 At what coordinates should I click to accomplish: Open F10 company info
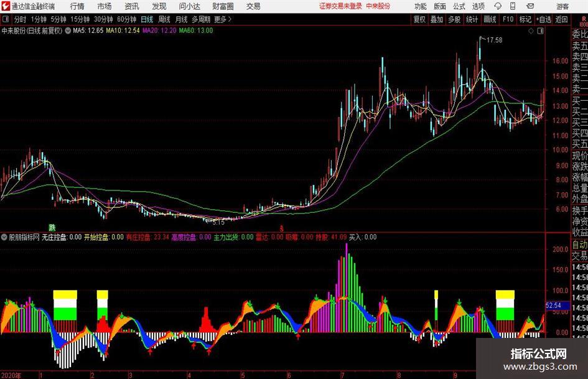(508, 19)
